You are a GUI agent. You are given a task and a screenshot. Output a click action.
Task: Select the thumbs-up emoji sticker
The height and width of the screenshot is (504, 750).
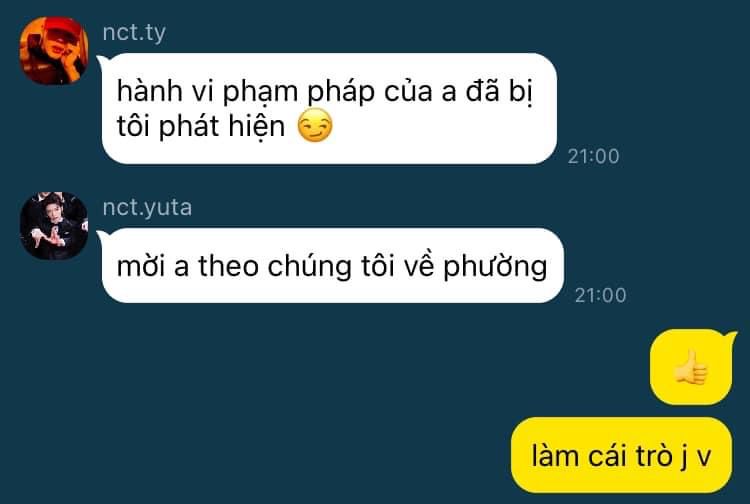[x=691, y=367]
